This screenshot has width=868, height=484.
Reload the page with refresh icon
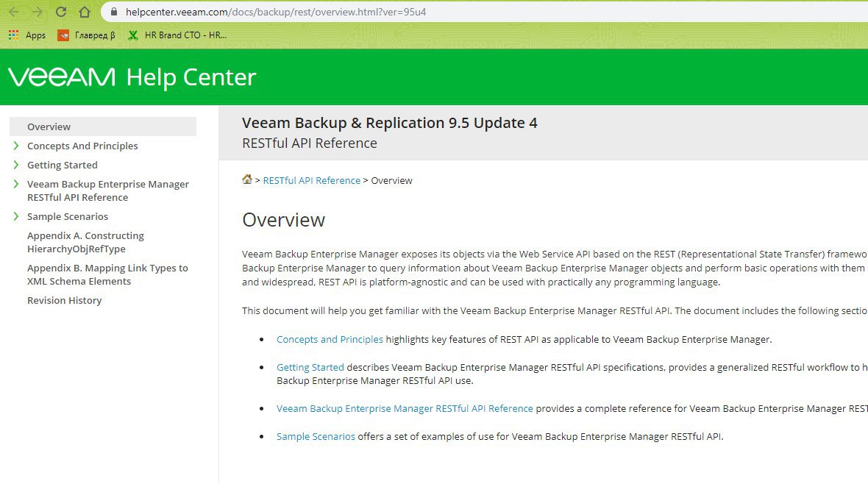[61, 12]
